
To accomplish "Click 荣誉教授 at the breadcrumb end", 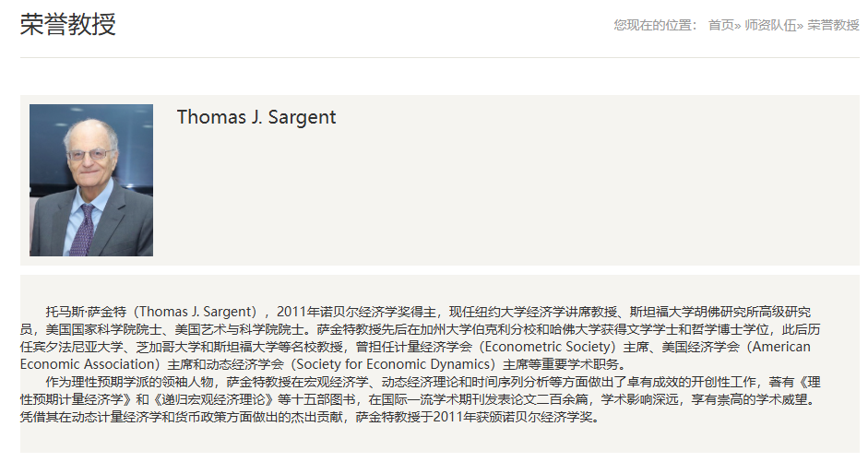I will (833, 25).
